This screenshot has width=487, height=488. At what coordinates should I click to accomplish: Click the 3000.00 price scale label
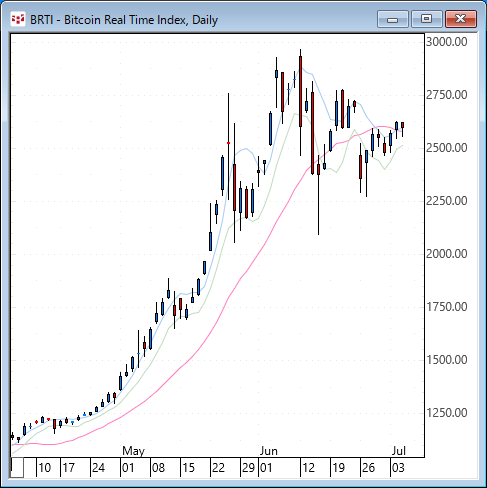pyautogui.click(x=447, y=42)
